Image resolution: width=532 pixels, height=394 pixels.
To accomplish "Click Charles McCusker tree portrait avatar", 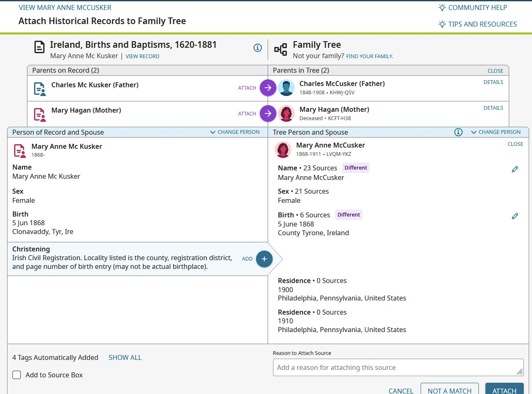I will (286, 88).
